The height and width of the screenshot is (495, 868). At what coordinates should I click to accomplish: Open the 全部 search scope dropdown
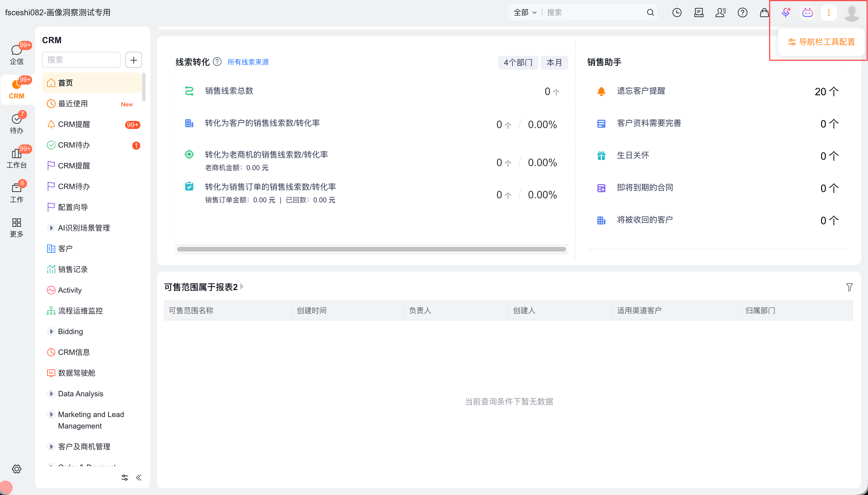[525, 13]
